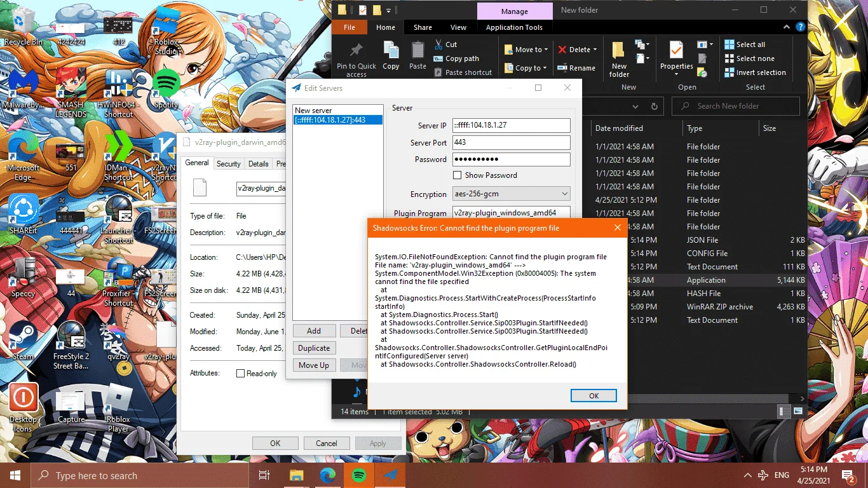
Task: Launch Roblox Player from the desktop
Action: coord(119,408)
